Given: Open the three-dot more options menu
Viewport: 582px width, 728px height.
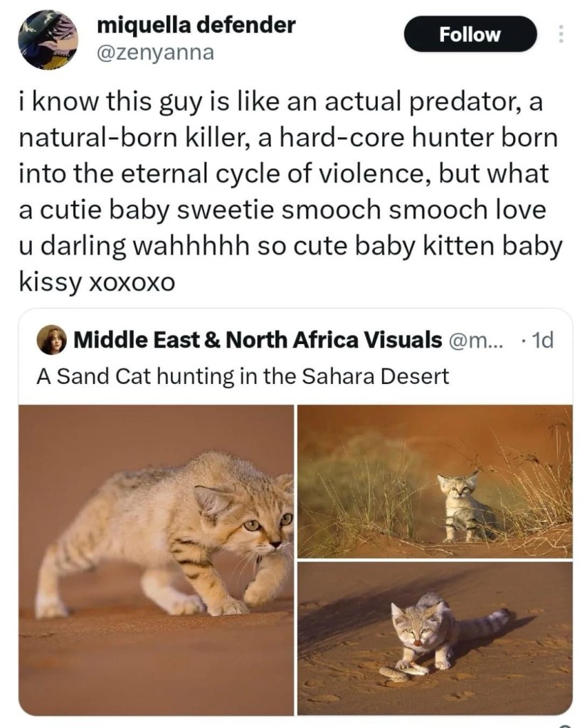Looking at the screenshot, I should 561,34.
